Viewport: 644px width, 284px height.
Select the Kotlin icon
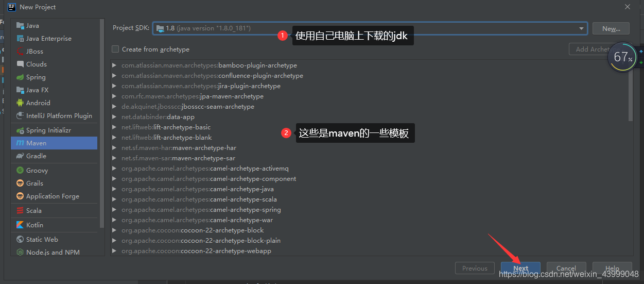tap(20, 225)
